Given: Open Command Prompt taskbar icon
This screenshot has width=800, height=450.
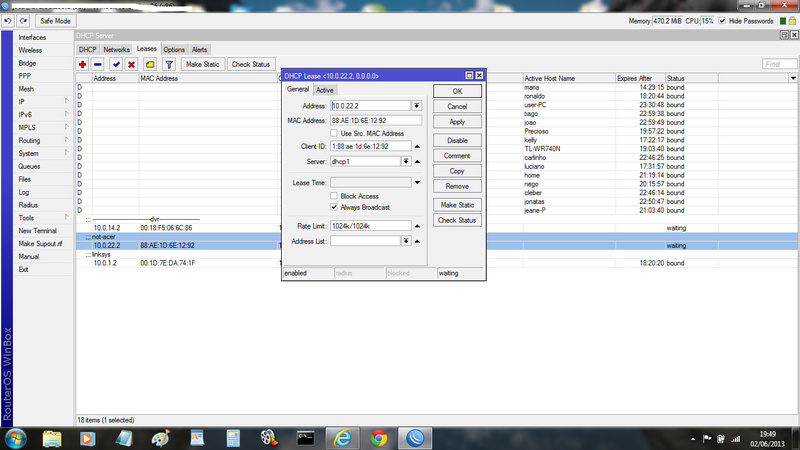Looking at the screenshot, I should [306, 438].
